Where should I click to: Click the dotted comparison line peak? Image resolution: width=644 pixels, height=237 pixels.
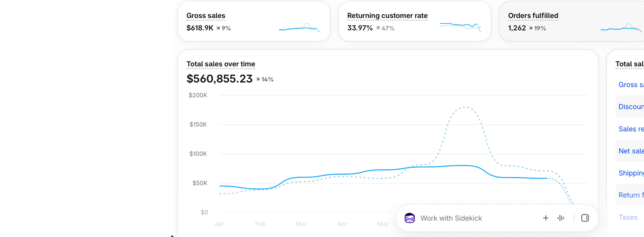464,107
